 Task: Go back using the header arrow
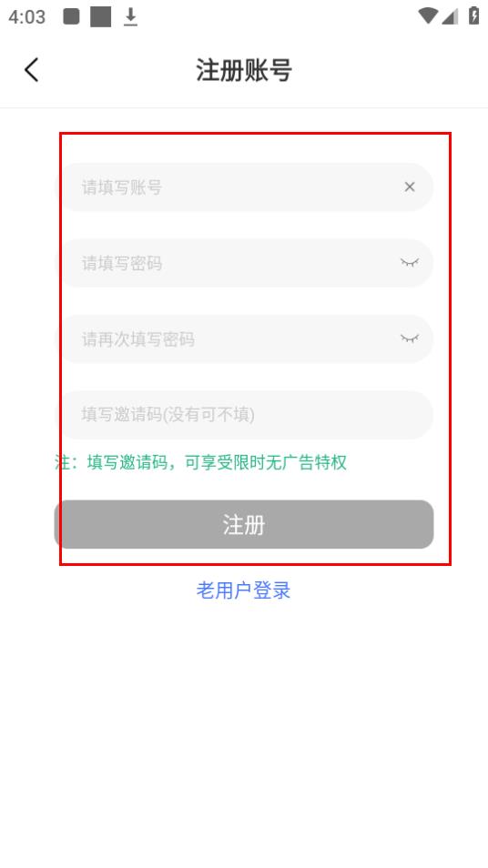tap(32, 70)
